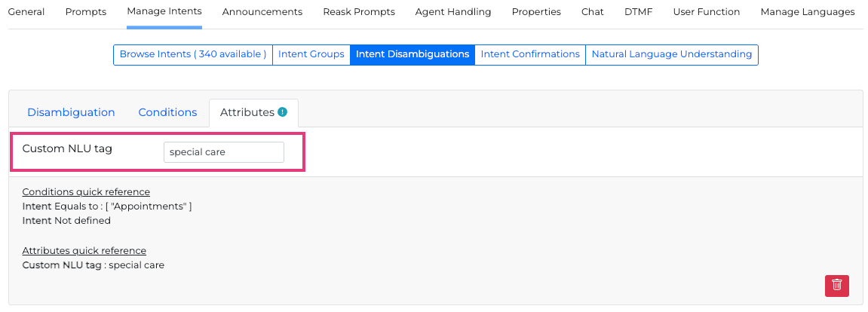The image size is (868, 312).
Task: Open the General tab
Action: pyautogui.click(x=26, y=12)
